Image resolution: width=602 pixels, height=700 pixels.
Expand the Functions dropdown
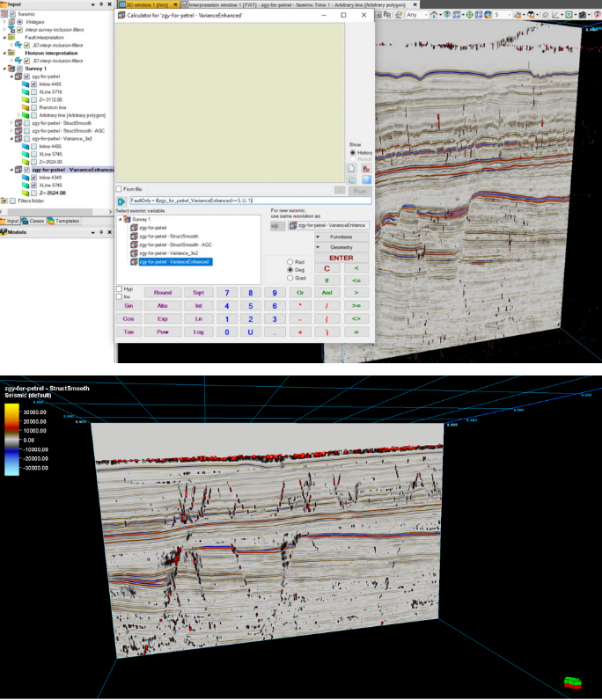(x=341, y=237)
